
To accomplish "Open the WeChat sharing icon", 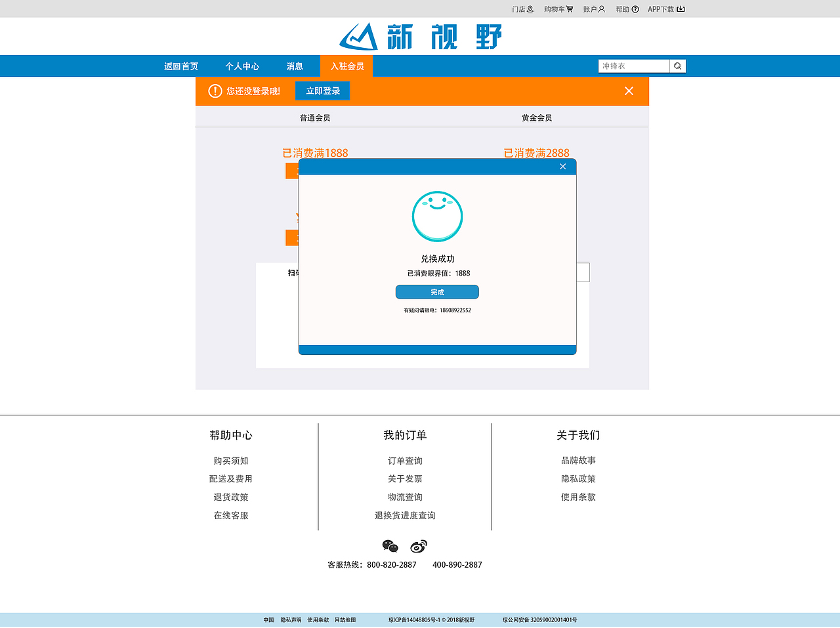I will tap(389, 545).
